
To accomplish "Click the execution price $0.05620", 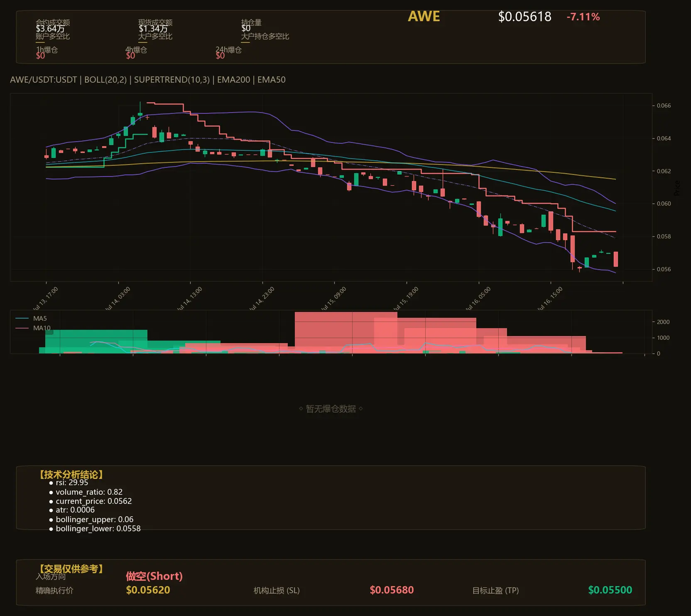I will point(148,590).
